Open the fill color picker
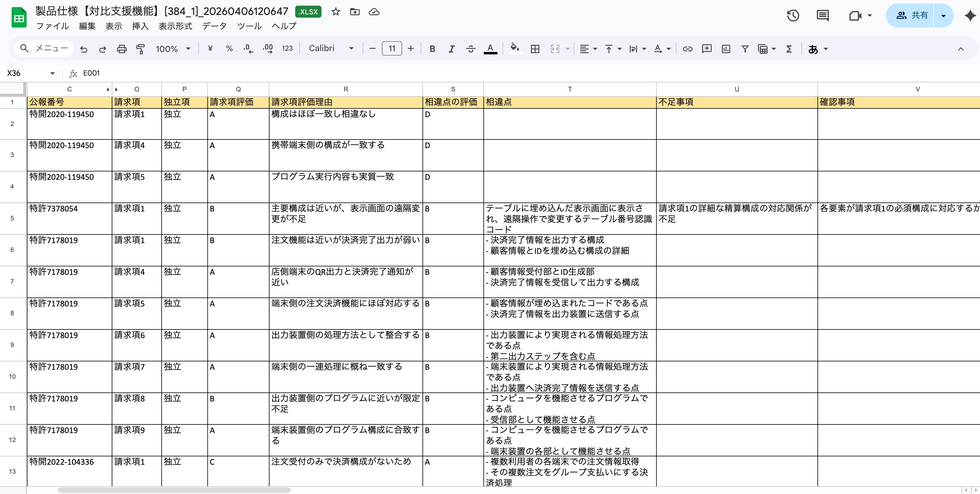This screenshot has height=494, width=980. coord(515,49)
